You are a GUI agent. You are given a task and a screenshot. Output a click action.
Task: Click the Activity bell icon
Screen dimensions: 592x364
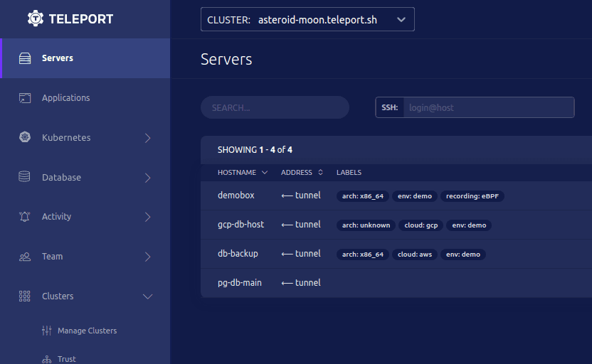24,217
